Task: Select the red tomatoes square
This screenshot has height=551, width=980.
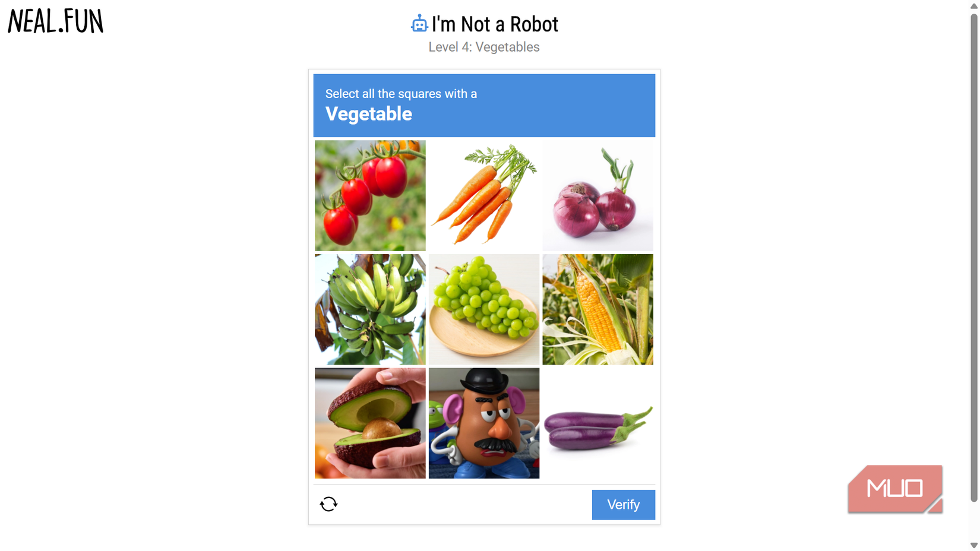Action: point(370,195)
